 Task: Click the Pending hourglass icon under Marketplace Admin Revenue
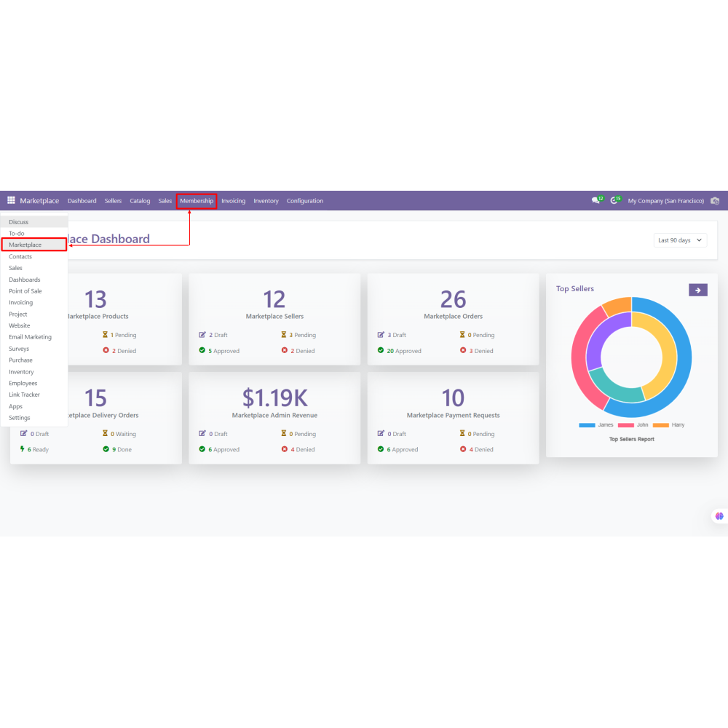pyautogui.click(x=284, y=434)
